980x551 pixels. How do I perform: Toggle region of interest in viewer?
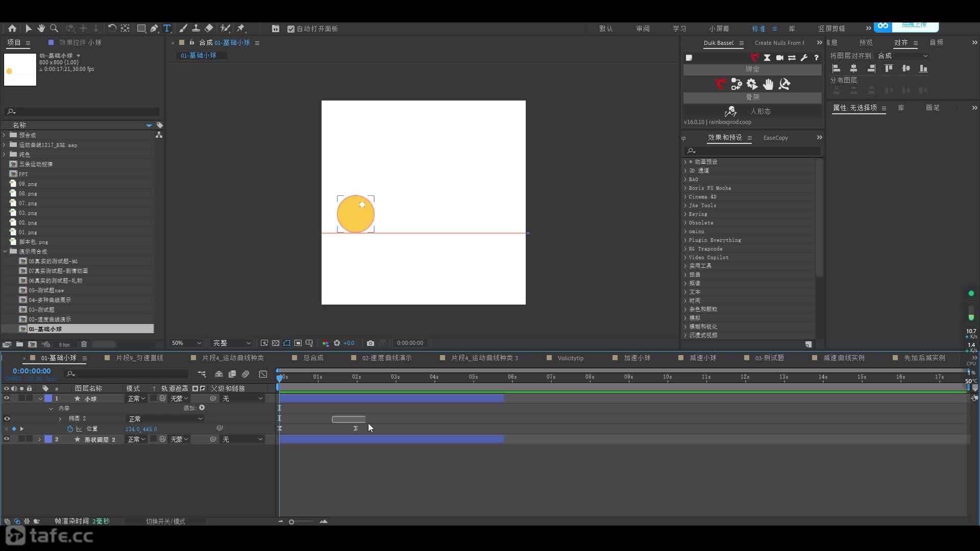pyautogui.click(x=298, y=343)
